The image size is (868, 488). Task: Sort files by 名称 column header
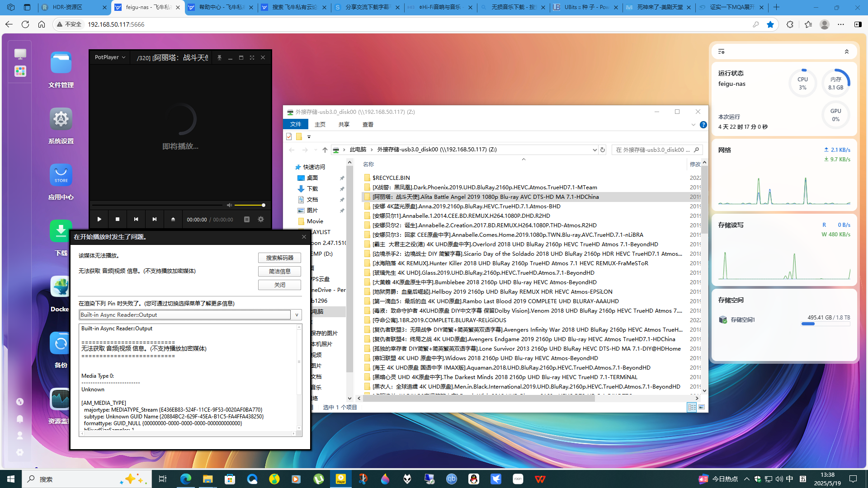pyautogui.click(x=368, y=164)
